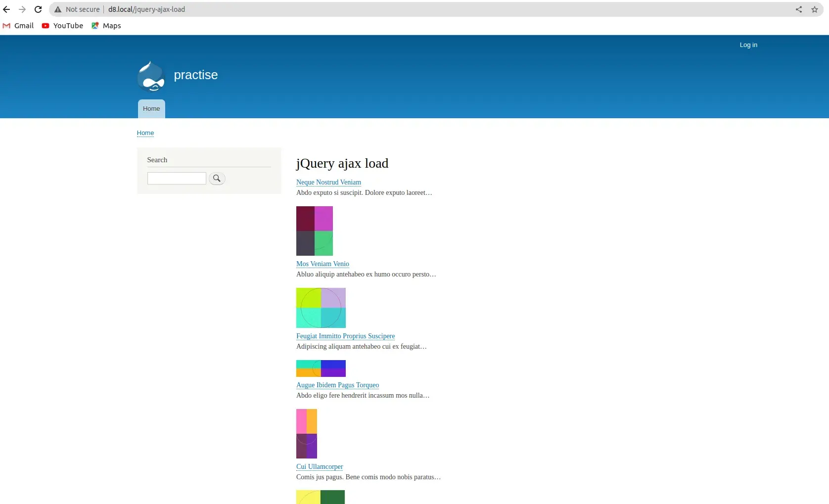This screenshot has width=829, height=504.
Task: Click text Abdo exputo si suscipit
Action: coord(329,193)
